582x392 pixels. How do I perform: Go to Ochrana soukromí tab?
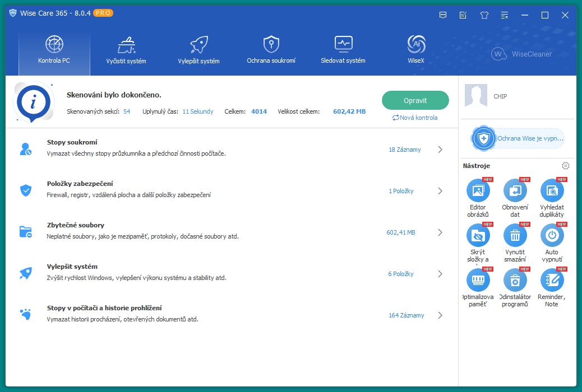(271, 50)
